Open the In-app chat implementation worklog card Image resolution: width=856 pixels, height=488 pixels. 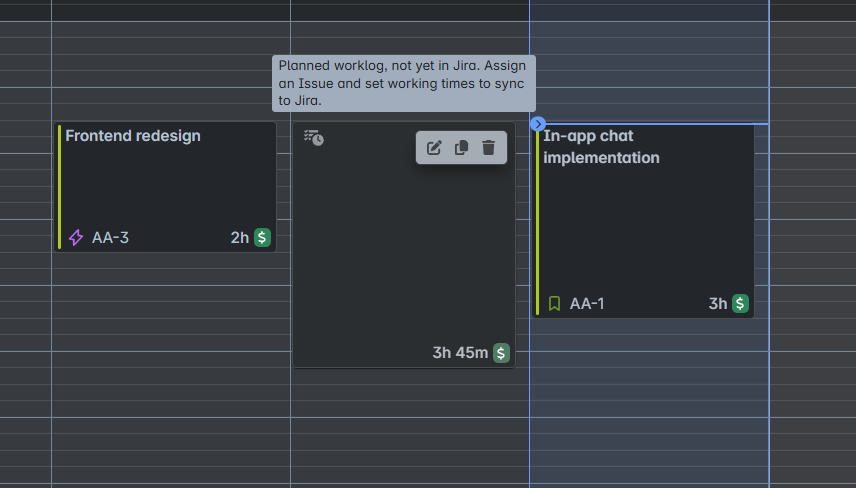[x=643, y=221]
